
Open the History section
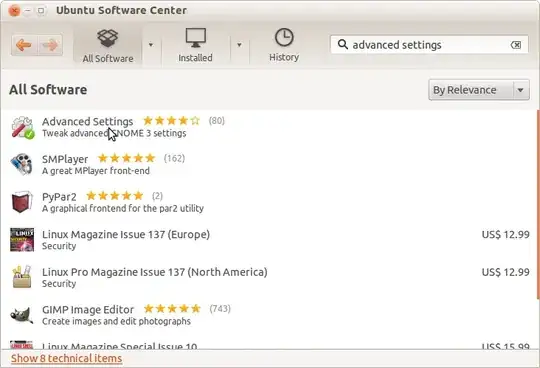point(284,46)
